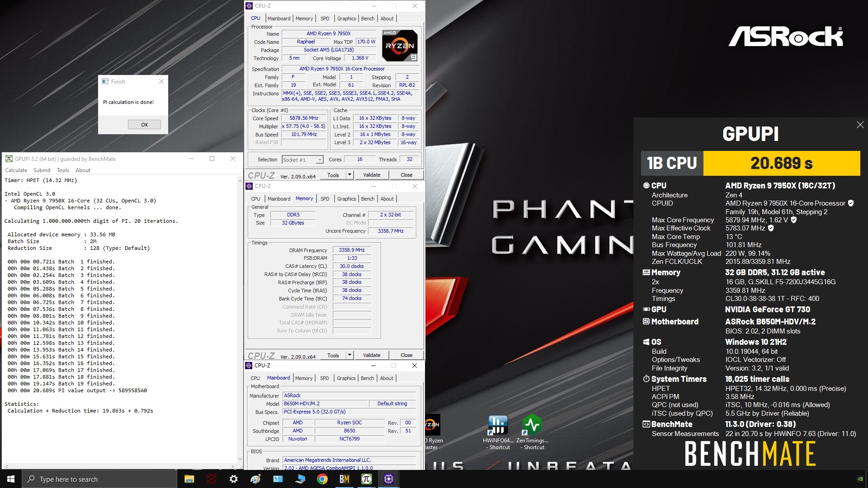Open Google Chrome from the taskbar

click(322, 479)
